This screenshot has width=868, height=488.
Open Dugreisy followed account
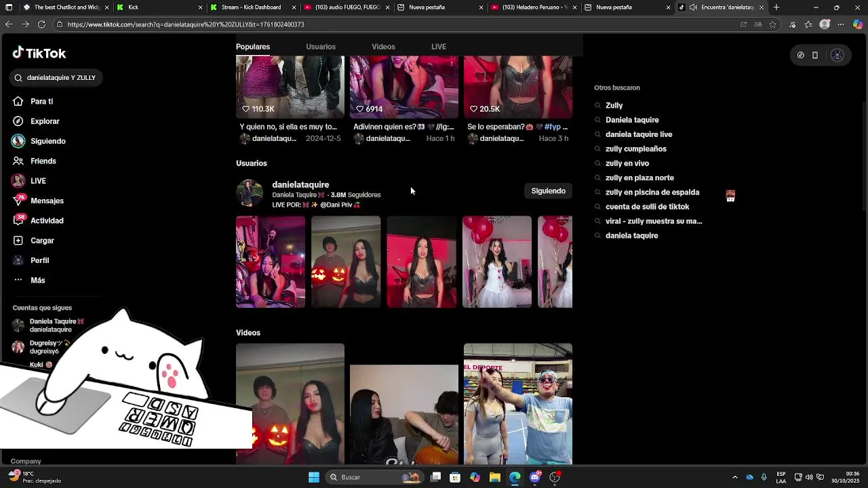click(41, 347)
